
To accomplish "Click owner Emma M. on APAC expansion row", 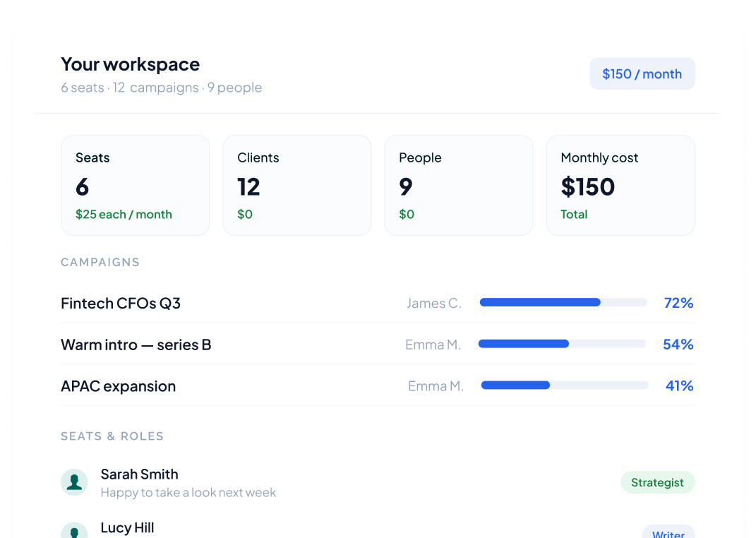I will 436,386.
